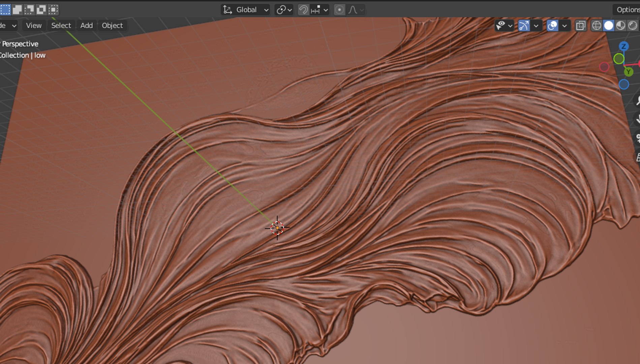Open the Add menu
The image size is (640, 364).
point(86,26)
